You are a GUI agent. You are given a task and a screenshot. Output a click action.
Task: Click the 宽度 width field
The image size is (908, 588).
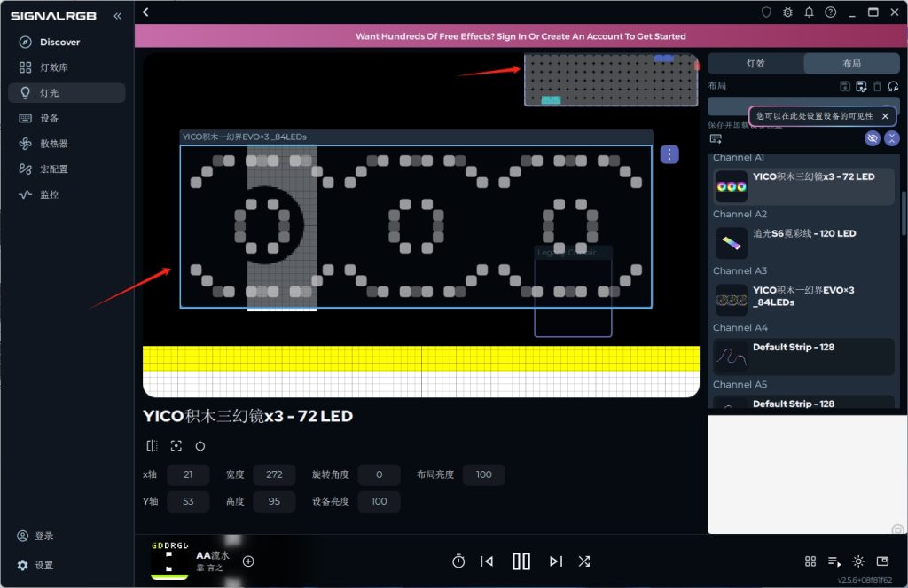point(274,474)
